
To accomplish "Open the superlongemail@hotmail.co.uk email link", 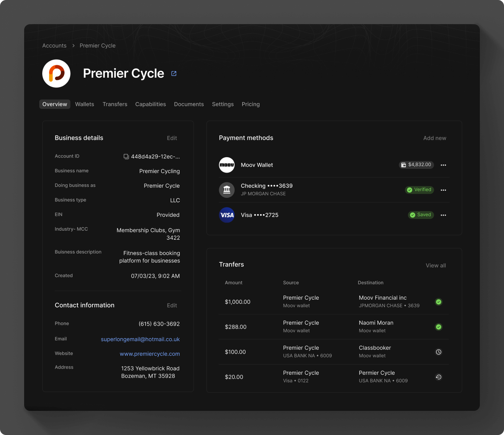I will [x=140, y=339].
